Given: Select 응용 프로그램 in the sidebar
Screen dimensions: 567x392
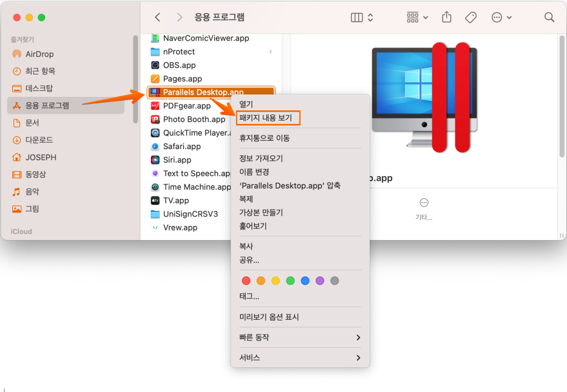Looking at the screenshot, I should (x=66, y=106).
